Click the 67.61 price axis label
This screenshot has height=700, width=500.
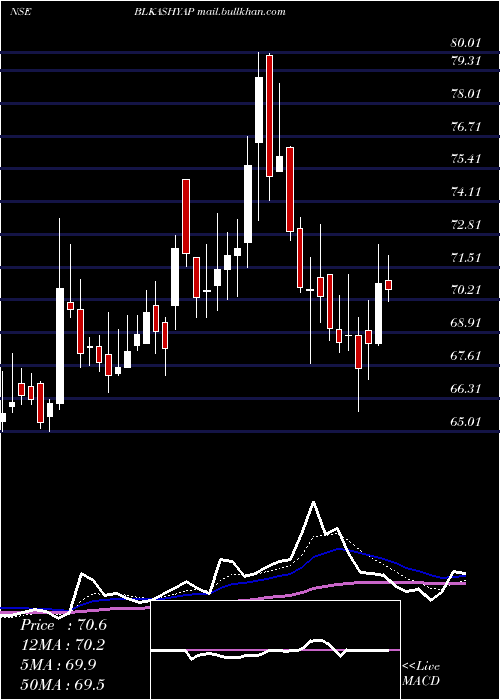point(466,356)
